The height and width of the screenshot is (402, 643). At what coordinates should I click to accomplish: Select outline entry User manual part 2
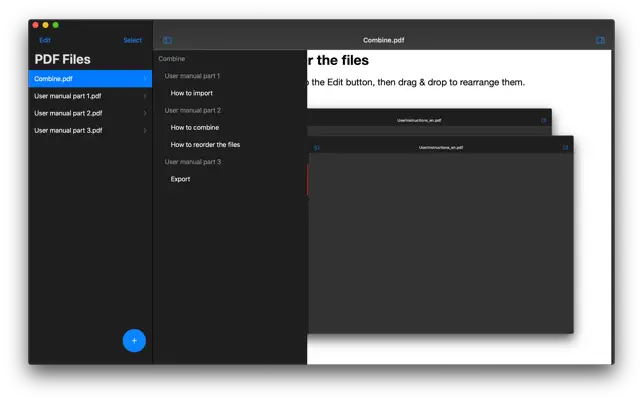193,110
